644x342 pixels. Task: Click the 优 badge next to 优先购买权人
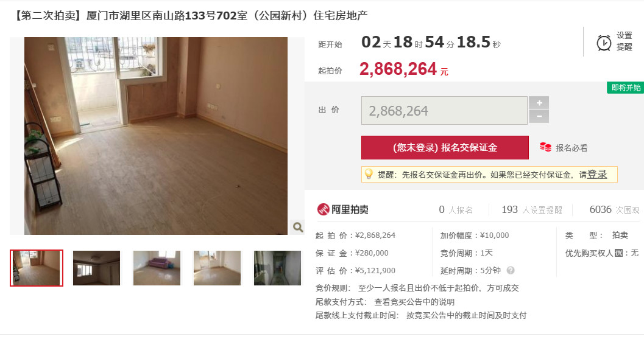pos(618,253)
